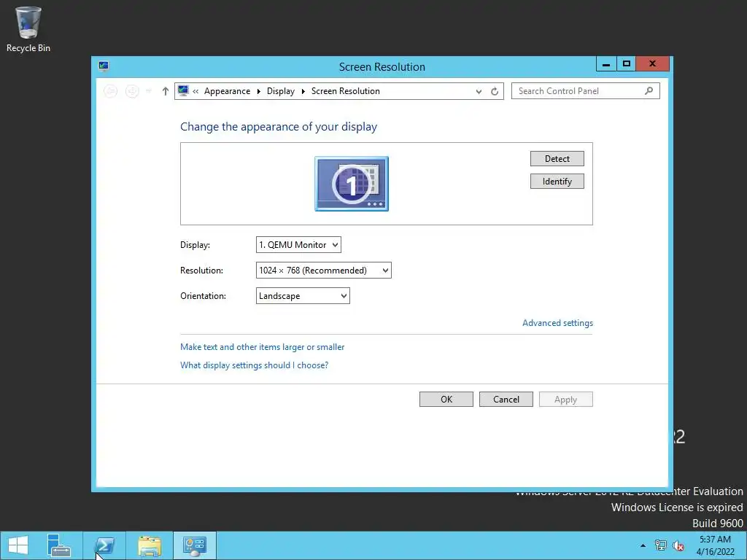Viewport: 747px width, 560px height.
Task: Click the Apply button
Action: (x=565, y=400)
